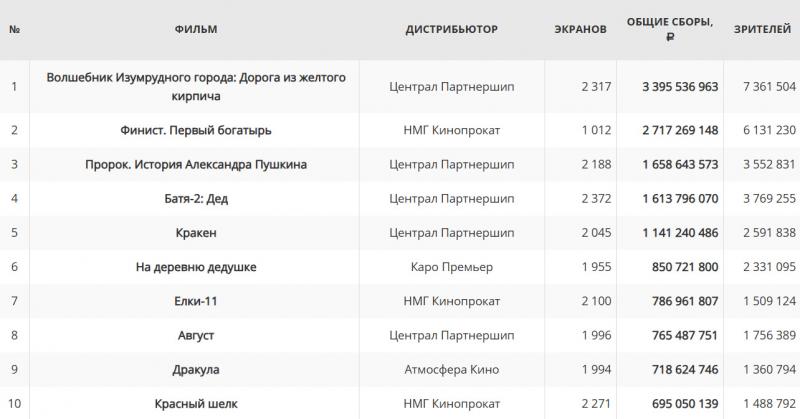The width and height of the screenshot is (800, 419).
Task: Click НМГ Кинопрокат in the Елки-11 row
Action: [x=451, y=301]
